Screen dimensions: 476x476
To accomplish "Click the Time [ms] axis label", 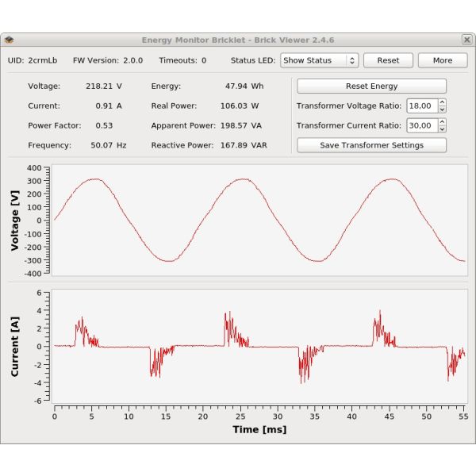I will [x=259, y=429].
